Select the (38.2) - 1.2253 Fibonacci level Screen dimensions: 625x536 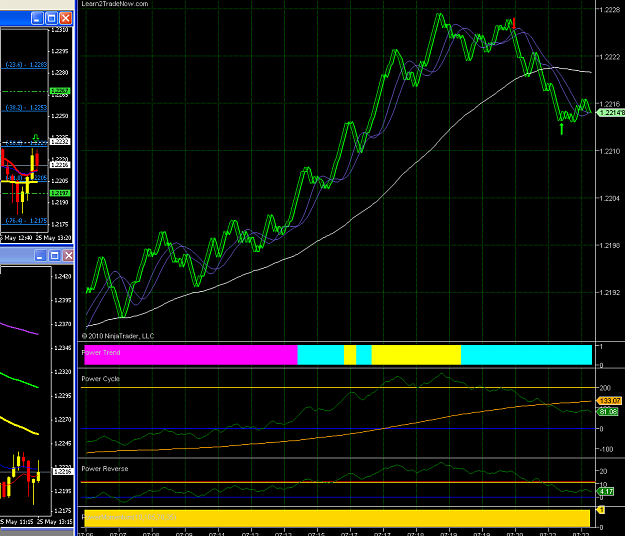pyautogui.click(x=26, y=108)
